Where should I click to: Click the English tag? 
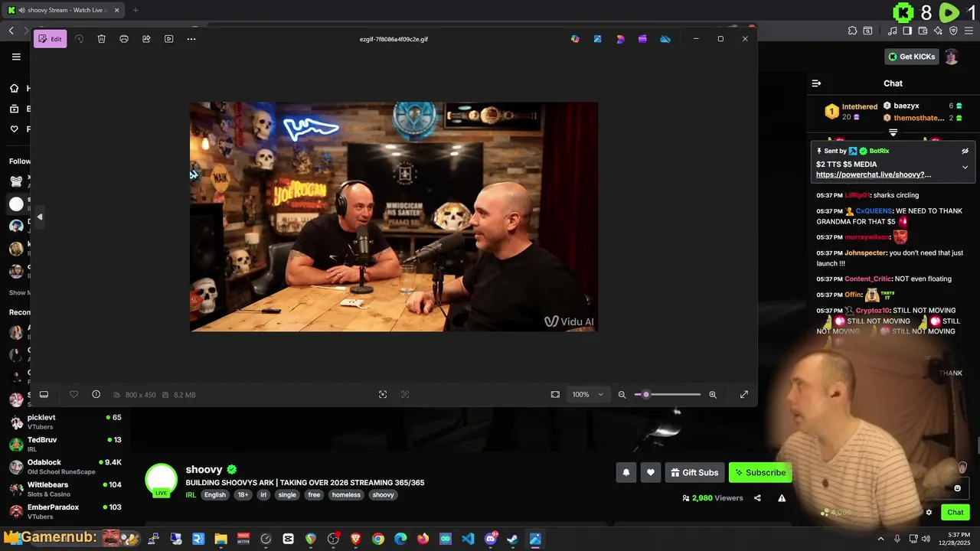[x=215, y=495]
